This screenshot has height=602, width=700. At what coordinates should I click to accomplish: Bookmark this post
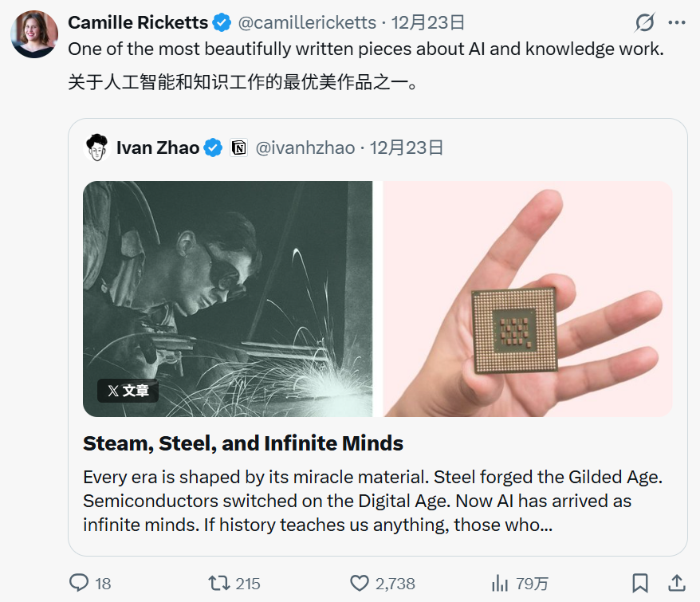click(639, 583)
